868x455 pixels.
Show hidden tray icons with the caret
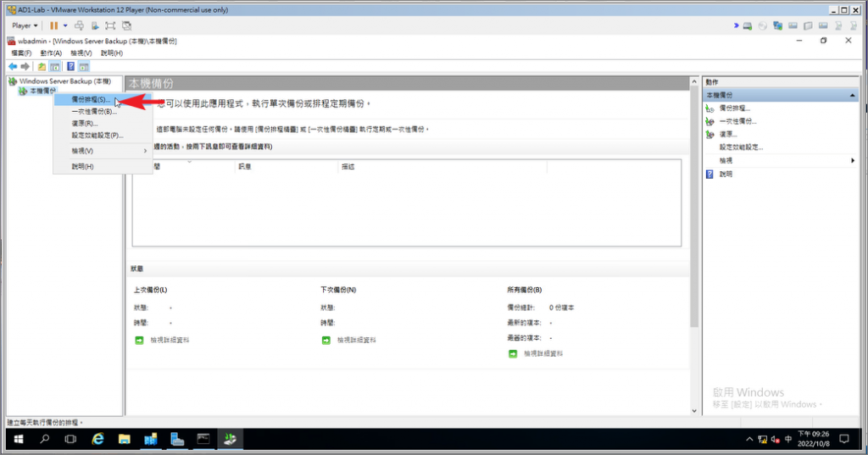[749, 439]
